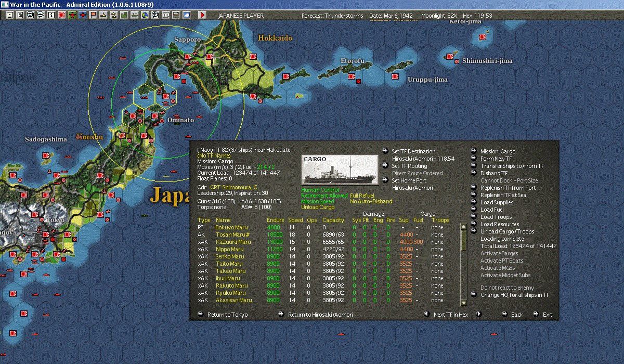
Task: Select ship Kazuura Maru
Action: click(x=233, y=242)
